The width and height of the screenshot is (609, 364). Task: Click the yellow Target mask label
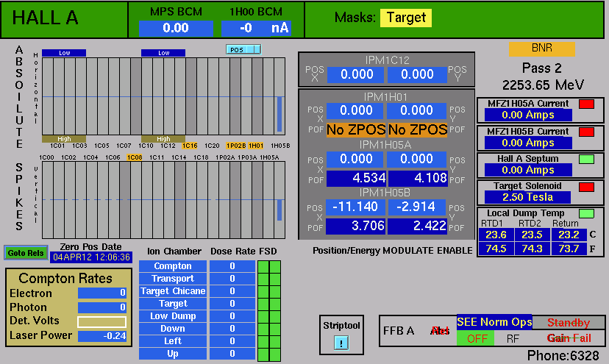(x=406, y=18)
